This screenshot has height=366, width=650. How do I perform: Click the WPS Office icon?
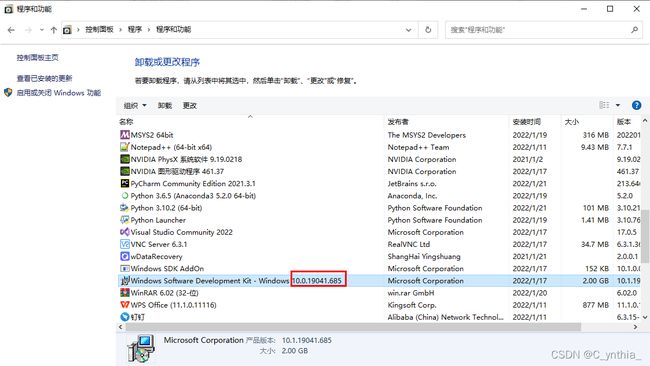124,305
